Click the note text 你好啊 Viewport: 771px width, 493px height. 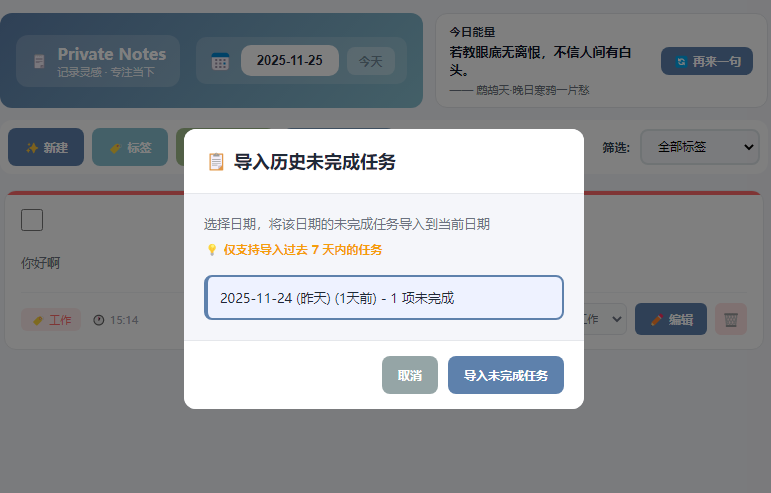click(40, 263)
